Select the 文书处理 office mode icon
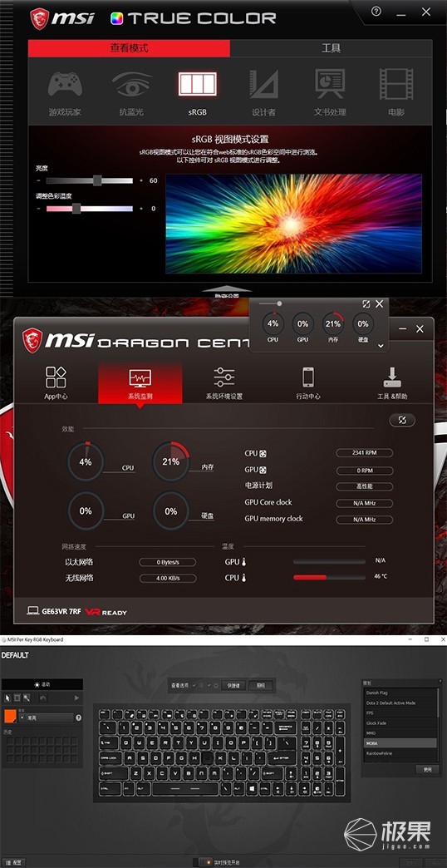 pos(330,84)
